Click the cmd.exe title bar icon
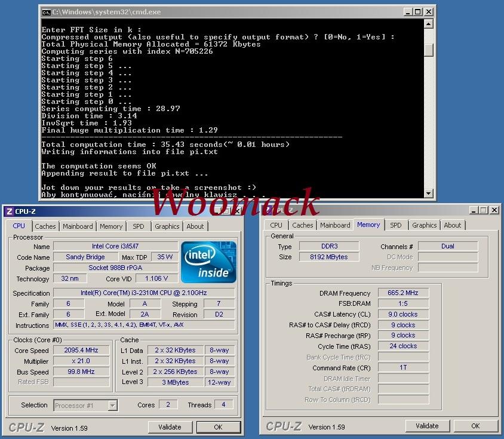The height and width of the screenshot is (439, 504). (47, 12)
